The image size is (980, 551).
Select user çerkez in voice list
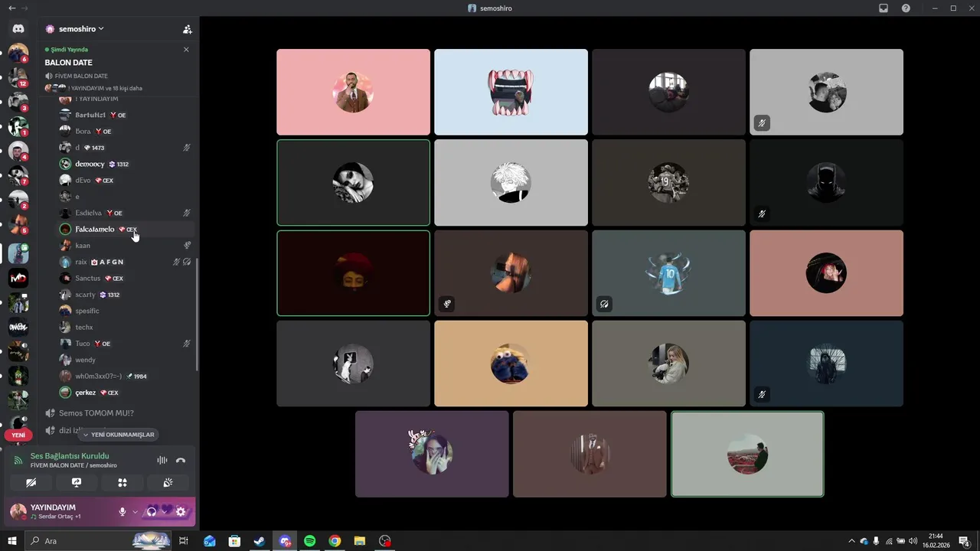tap(126, 393)
